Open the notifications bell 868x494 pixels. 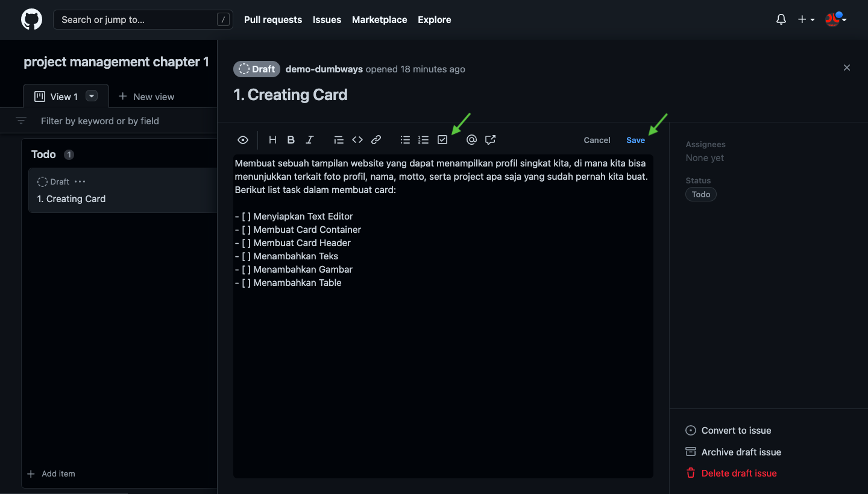click(781, 19)
